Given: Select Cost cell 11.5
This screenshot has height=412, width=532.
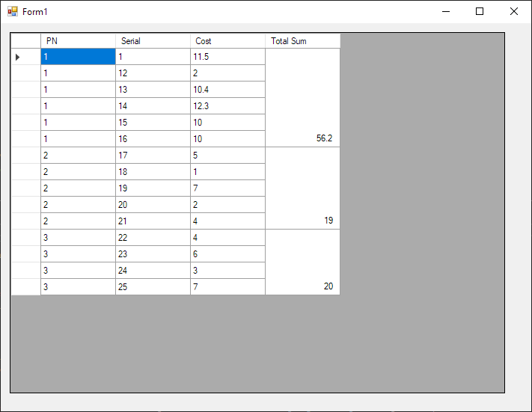Looking at the screenshot, I should click(227, 57).
